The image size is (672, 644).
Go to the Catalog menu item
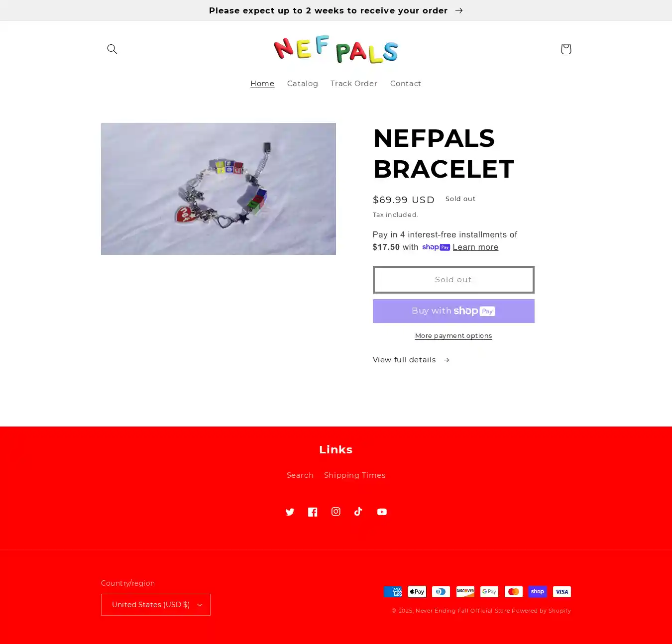[302, 84]
